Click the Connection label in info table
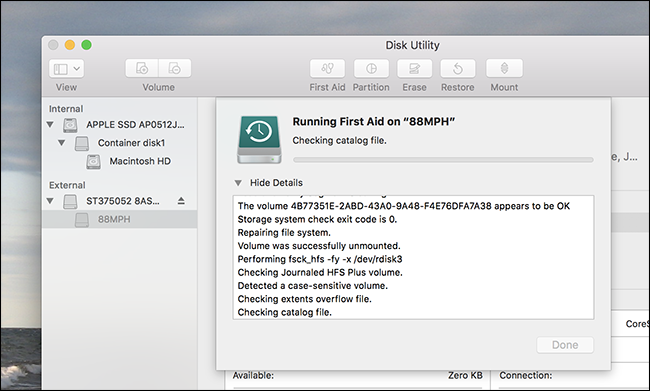This screenshot has height=391, width=650. tap(526, 375)
